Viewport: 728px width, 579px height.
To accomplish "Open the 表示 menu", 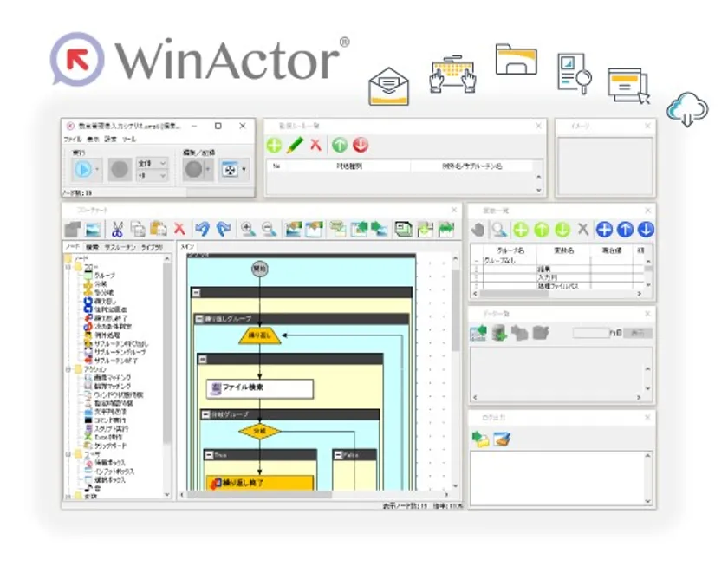I will (x=93, y=139).
